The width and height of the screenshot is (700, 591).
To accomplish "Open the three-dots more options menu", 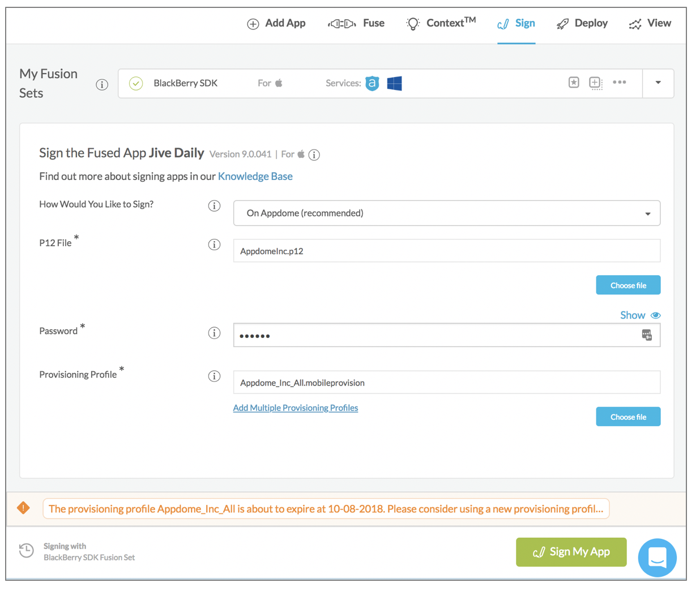I will tap(620, 83).
